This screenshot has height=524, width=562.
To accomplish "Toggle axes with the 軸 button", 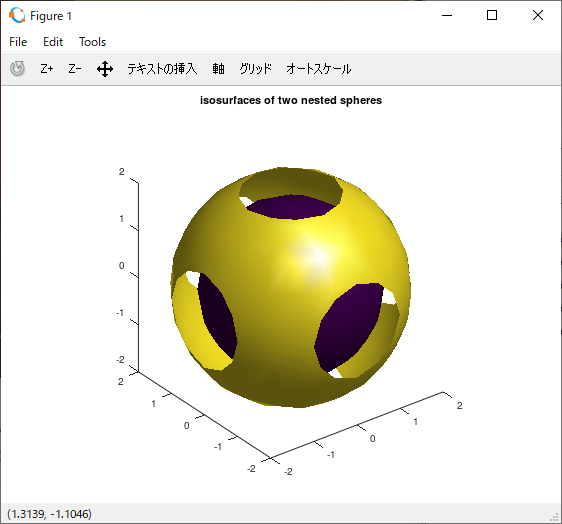I will [218, 68].
